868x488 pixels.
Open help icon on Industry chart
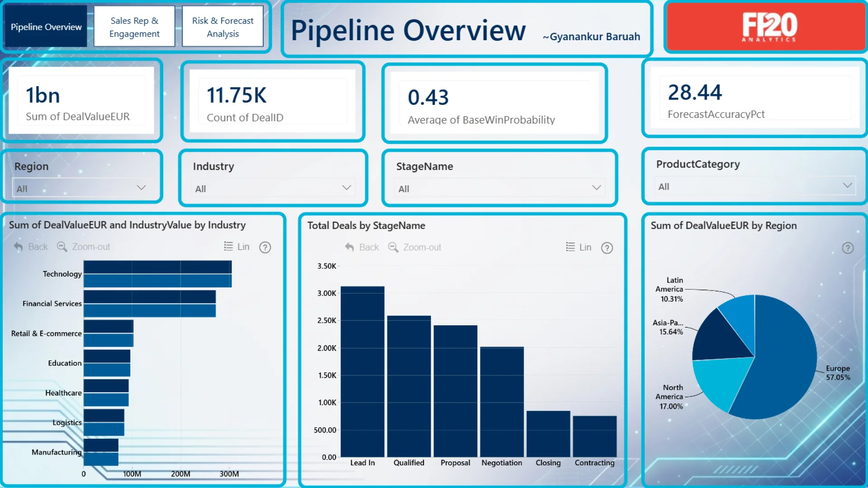pos(265,247)
